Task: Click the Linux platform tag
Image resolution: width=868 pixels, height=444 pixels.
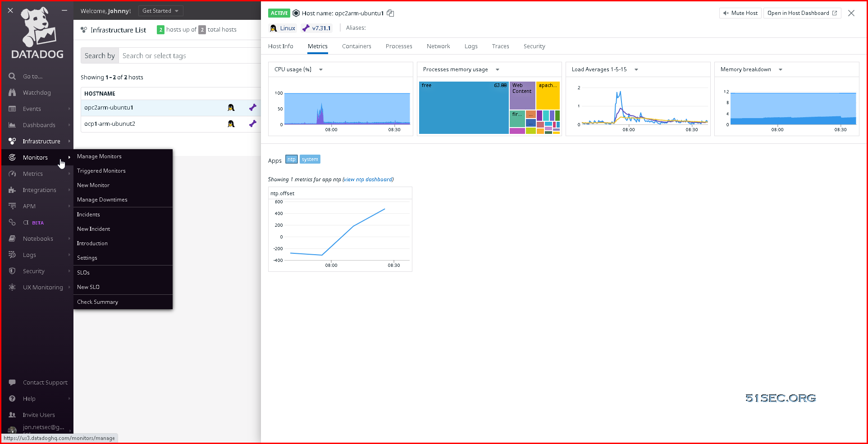Action: point(283,28)
